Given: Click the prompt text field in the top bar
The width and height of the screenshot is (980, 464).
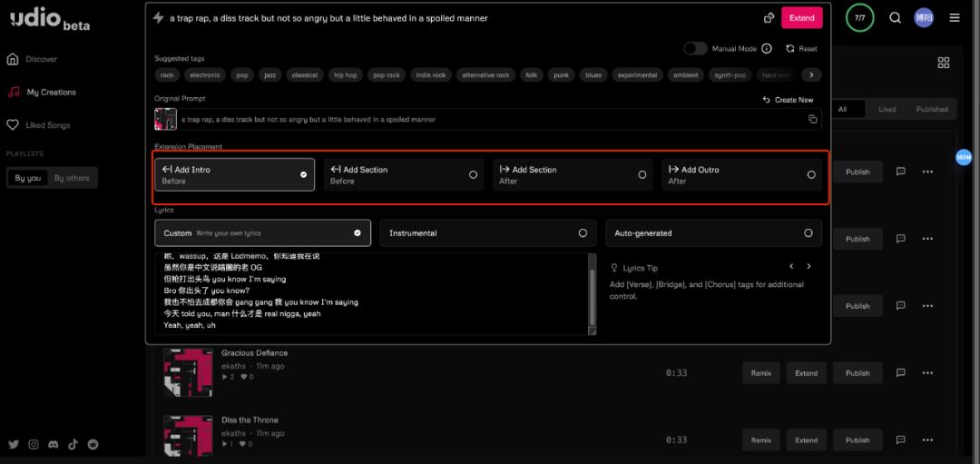Looking at the screenshot, I should pyautogui.click(x=463, y=18).
